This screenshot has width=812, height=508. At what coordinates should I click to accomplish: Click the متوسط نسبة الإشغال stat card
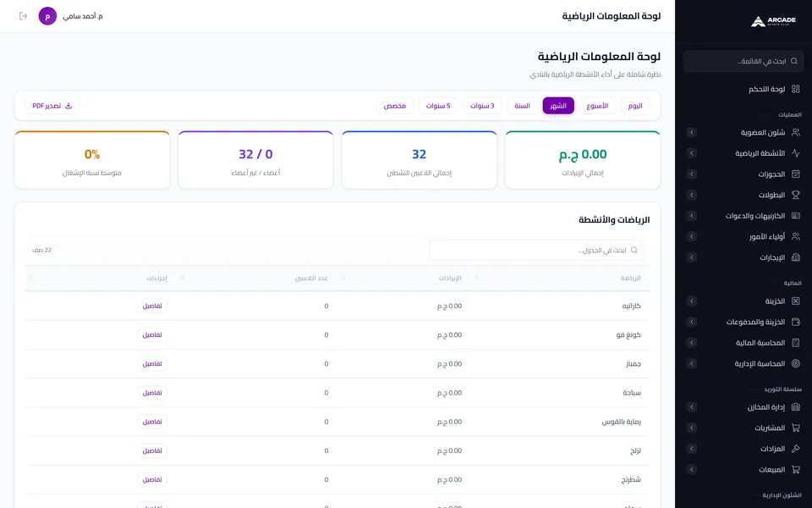(x=92, y=160)
